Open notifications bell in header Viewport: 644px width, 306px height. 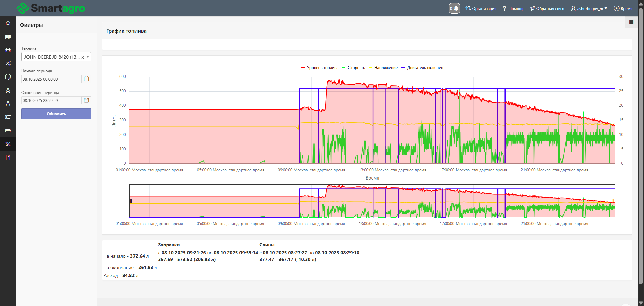click(454, 8)
